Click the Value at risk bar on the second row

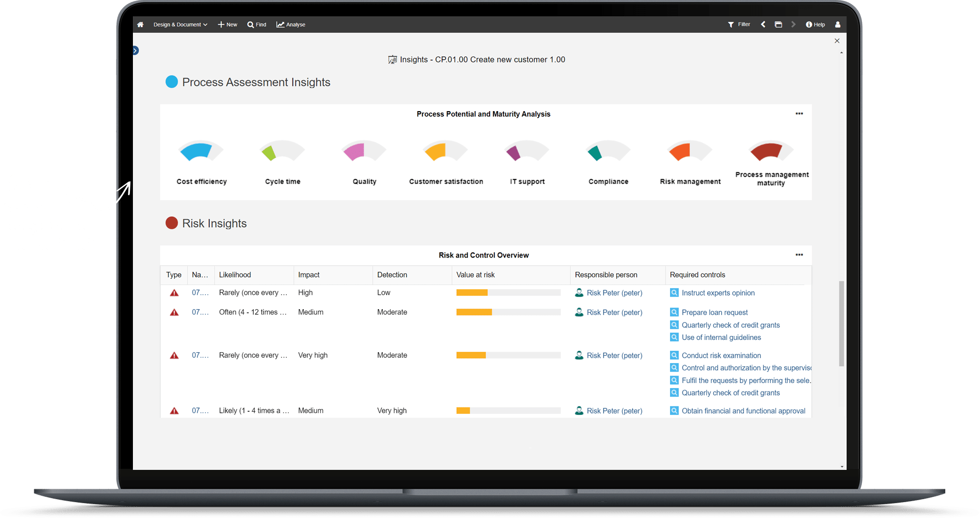click(x=508, y=312)
